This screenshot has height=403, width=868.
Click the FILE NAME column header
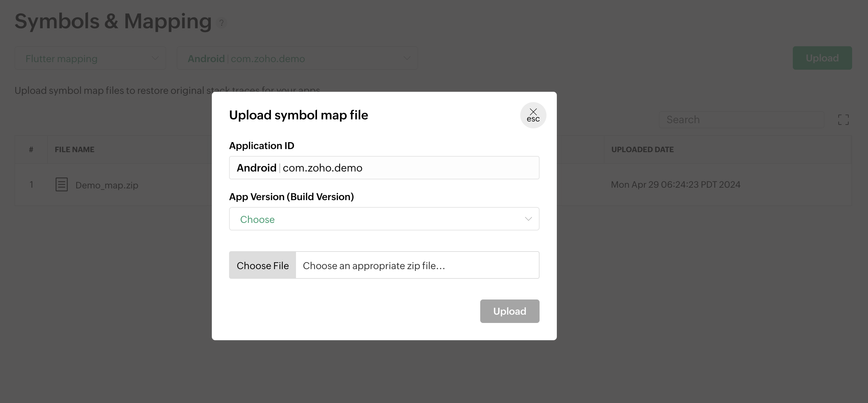(x=75, y=149)
